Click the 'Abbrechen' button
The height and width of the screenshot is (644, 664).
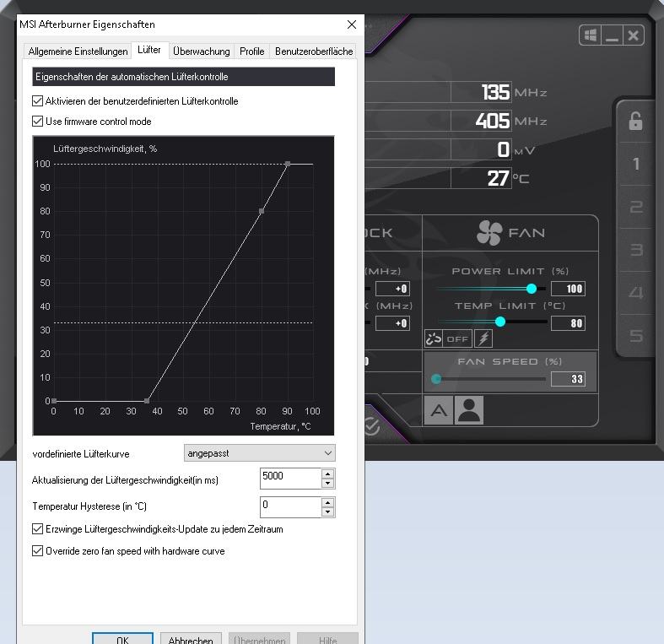coord(191,639)
